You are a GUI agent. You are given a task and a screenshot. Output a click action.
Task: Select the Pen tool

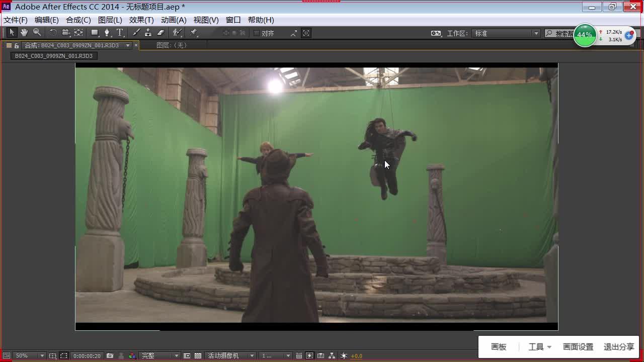coord(107,33)
